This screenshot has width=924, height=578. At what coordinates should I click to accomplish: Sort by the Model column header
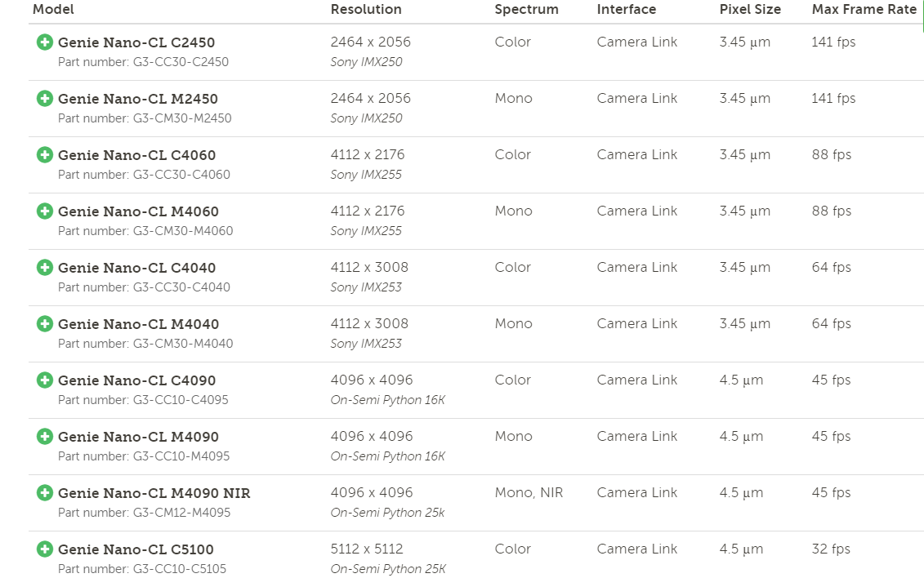53,10
